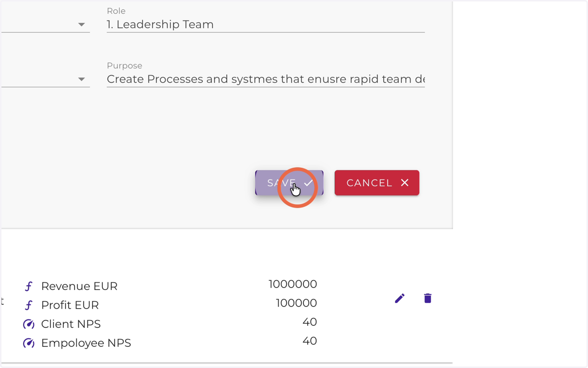The height and width of the screenshot is (368, 588).
Task: Select the Profit EUR metric label
Action: click(x=70, y=305)
